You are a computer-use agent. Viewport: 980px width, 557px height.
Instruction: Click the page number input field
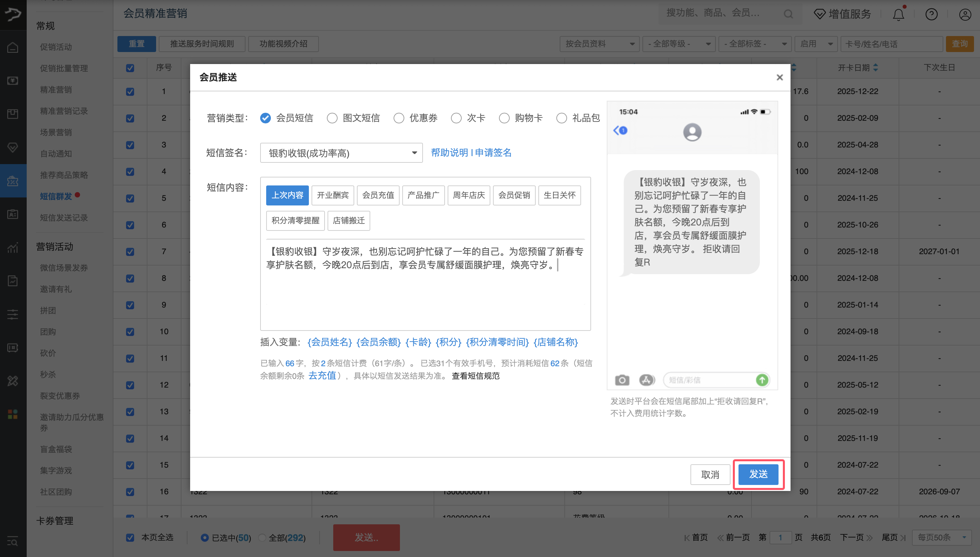coord(781,537)
